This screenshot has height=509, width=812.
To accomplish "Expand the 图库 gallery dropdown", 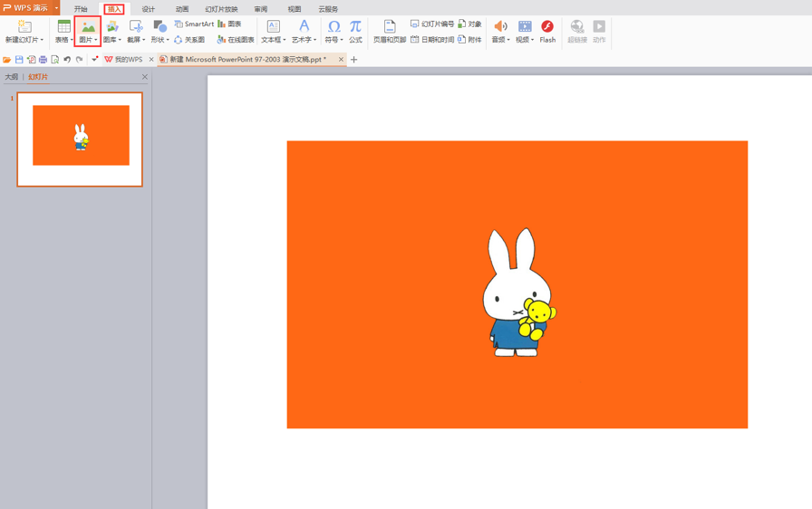I will pos(120,40).
